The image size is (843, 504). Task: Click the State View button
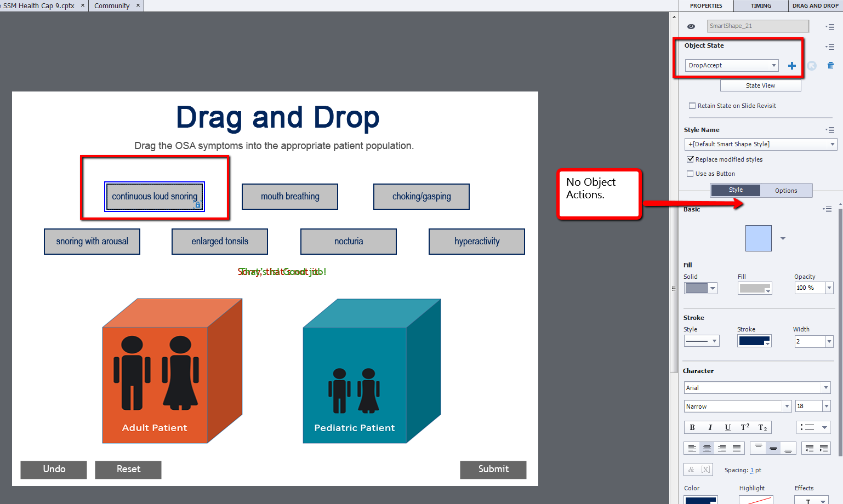[760, 85]
